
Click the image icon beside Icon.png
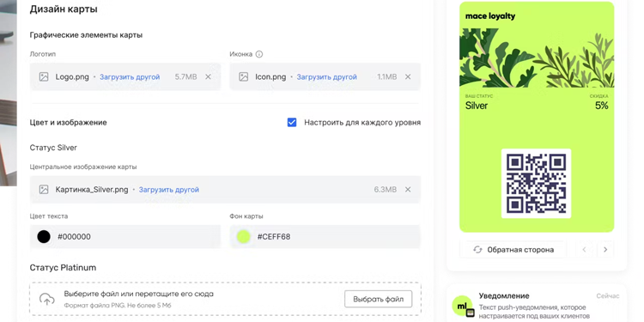pos(244,76)
